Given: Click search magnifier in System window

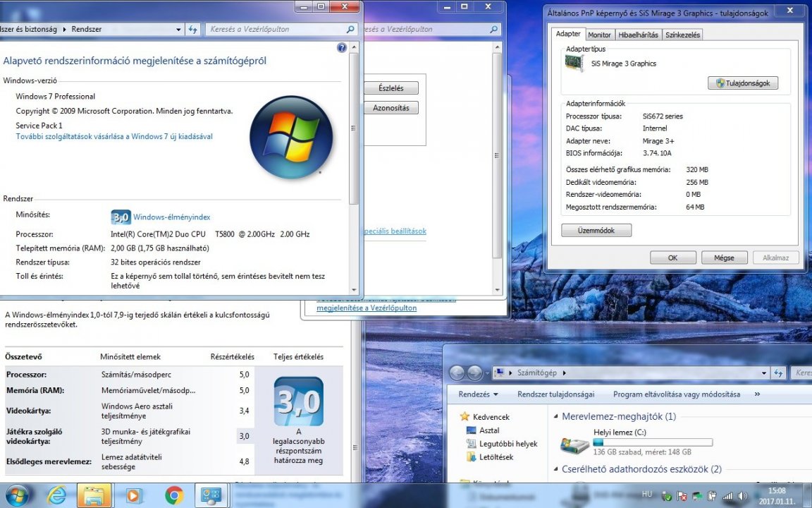Looking at the screenshot, I should (x=350, y=30).
